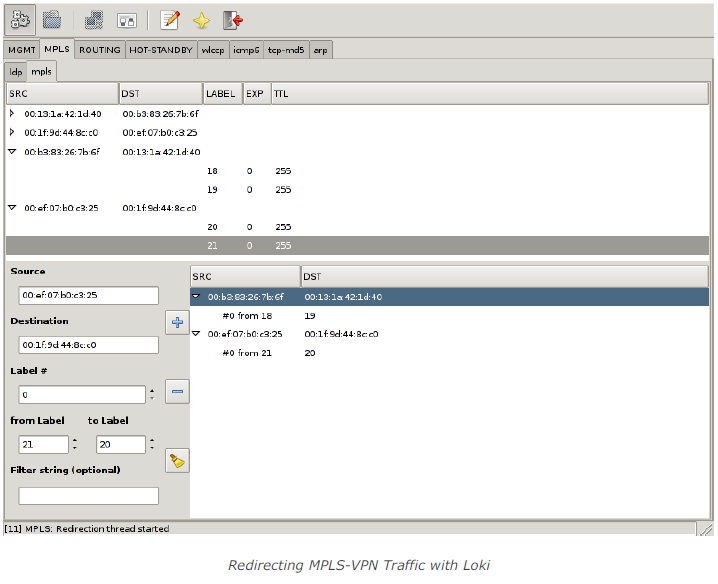The image size is (718, 584).
Task: Click the gears run icon in toolbar
Action: point(20,20)
